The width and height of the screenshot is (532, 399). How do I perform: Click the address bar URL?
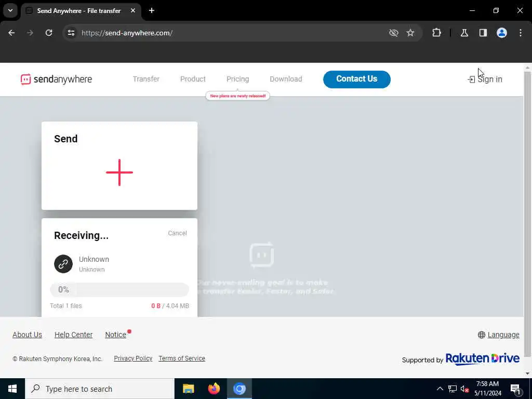[127, 33]
